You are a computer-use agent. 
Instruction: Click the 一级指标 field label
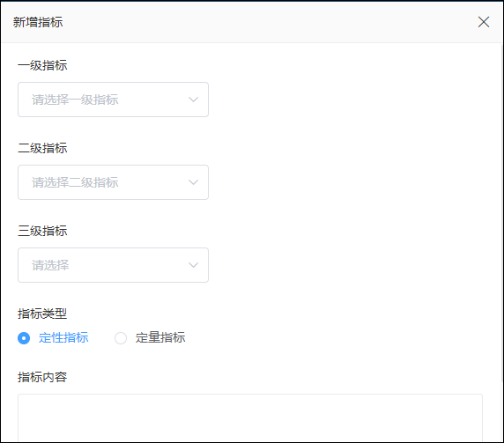(42, 65)
